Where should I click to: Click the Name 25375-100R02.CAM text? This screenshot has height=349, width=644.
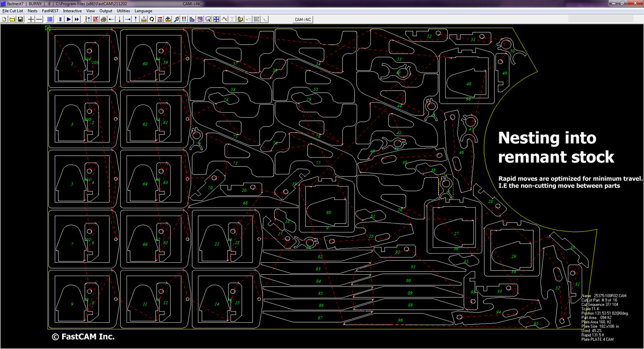[x=604, y=296]
